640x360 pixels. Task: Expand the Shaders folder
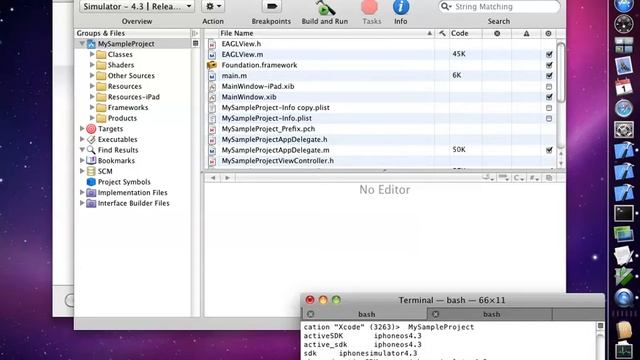pos(92,65)
